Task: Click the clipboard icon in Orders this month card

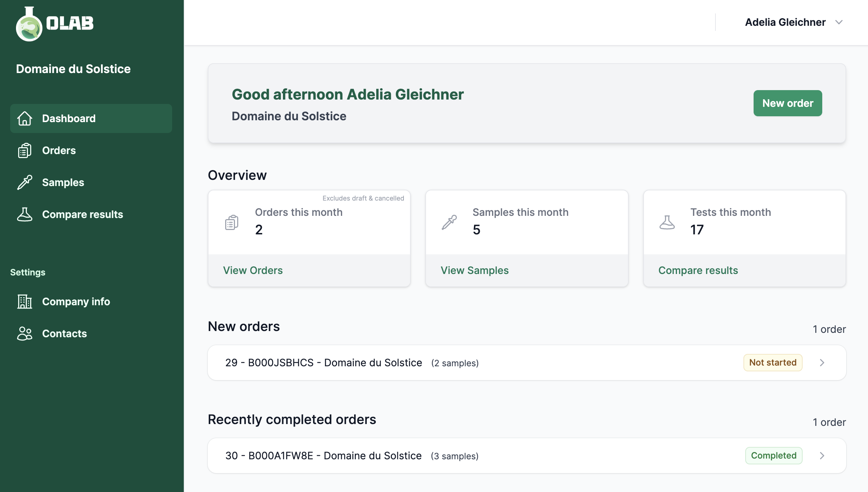Action: (232, 222)
